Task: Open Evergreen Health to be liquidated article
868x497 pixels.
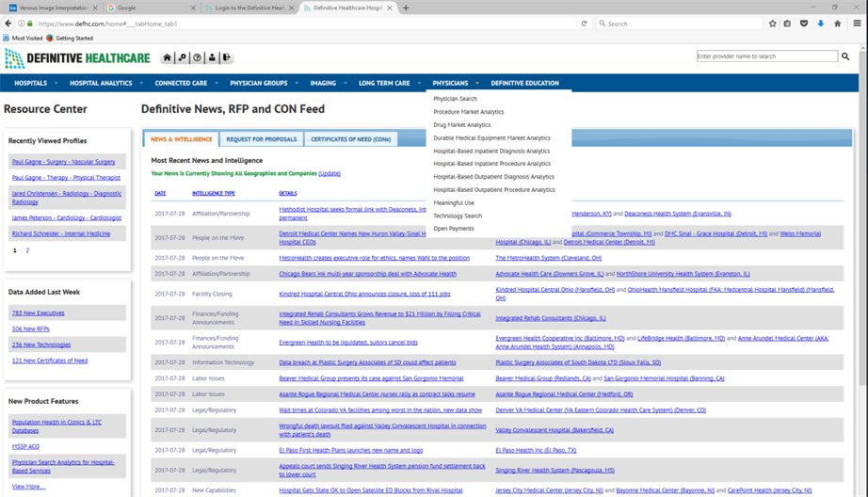Action: [x=348, y=343]
